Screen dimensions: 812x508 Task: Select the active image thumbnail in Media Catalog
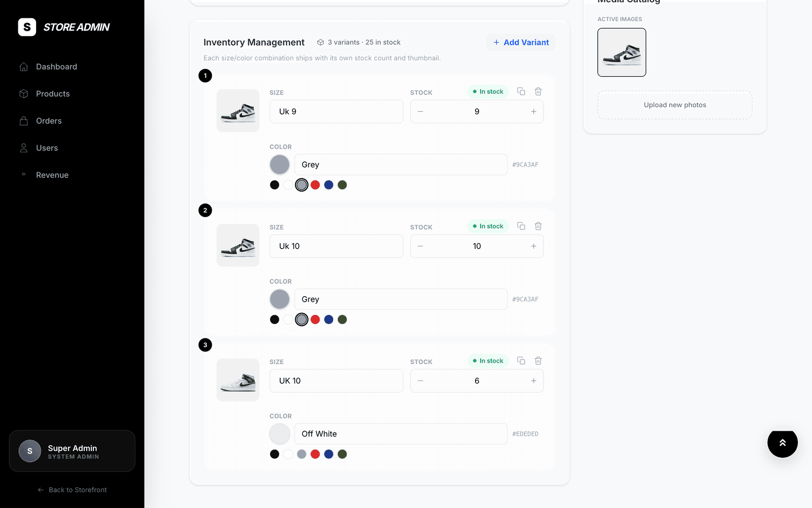pyautogui.click(x=622, y=52)
